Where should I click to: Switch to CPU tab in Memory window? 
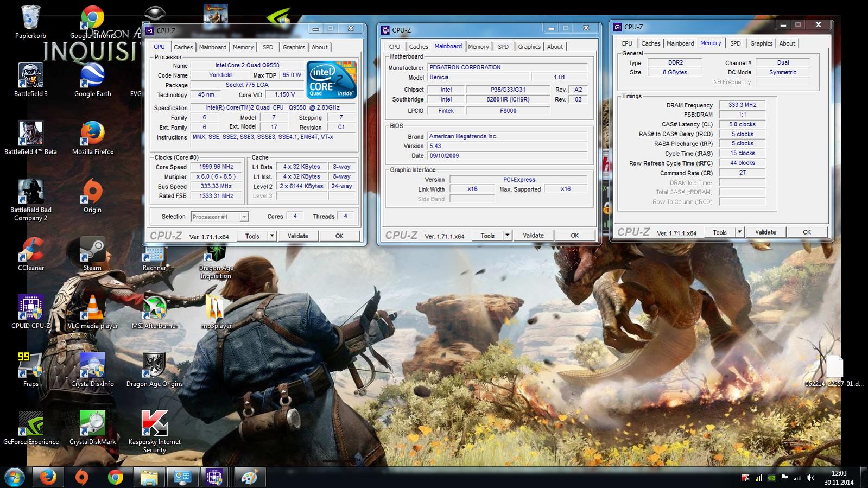click(626, 43)
